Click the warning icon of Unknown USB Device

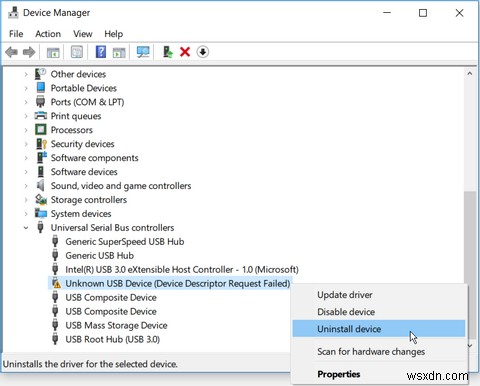56,283
